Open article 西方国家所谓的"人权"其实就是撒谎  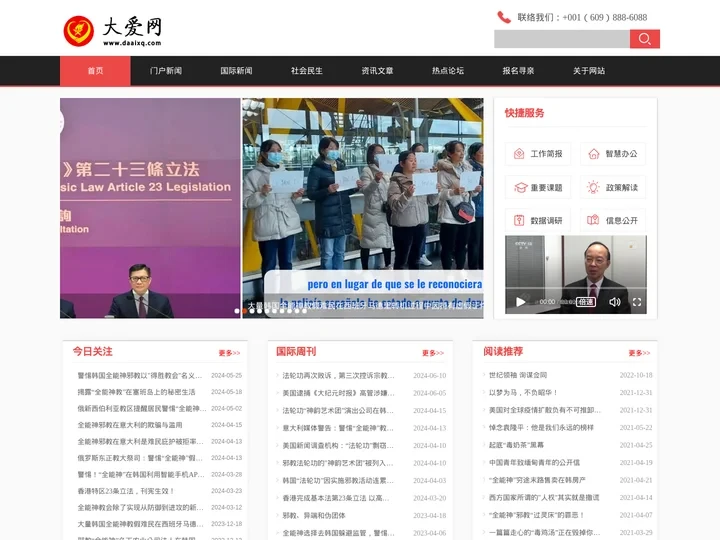544,497
